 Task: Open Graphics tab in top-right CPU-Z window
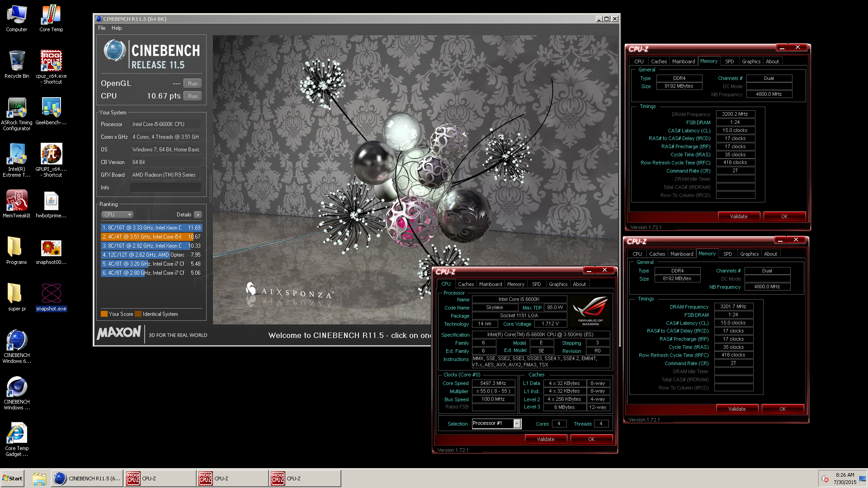point(751,61)
